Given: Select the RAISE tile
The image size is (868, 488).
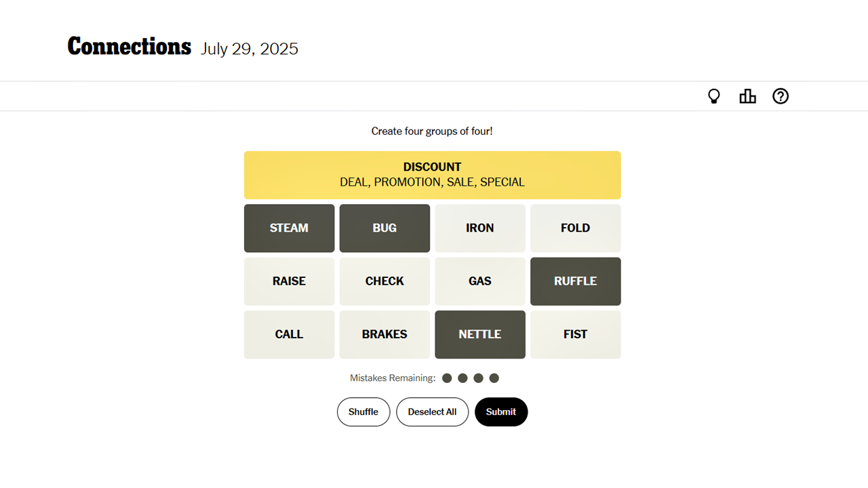Looking at the screenshot, I should 289,281.
